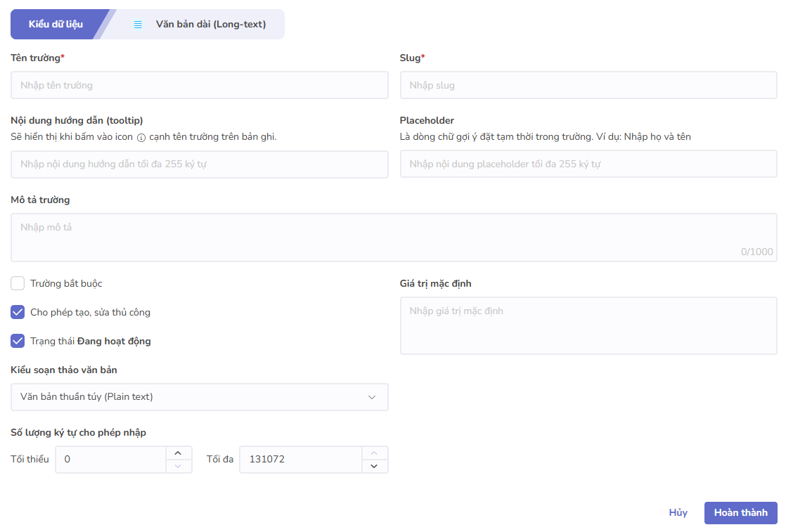Image resolution: width=786 pixels, height=532 pixels.
Task: Increase the Tối đa value with up arrow
Action: [x=374, y=453]
